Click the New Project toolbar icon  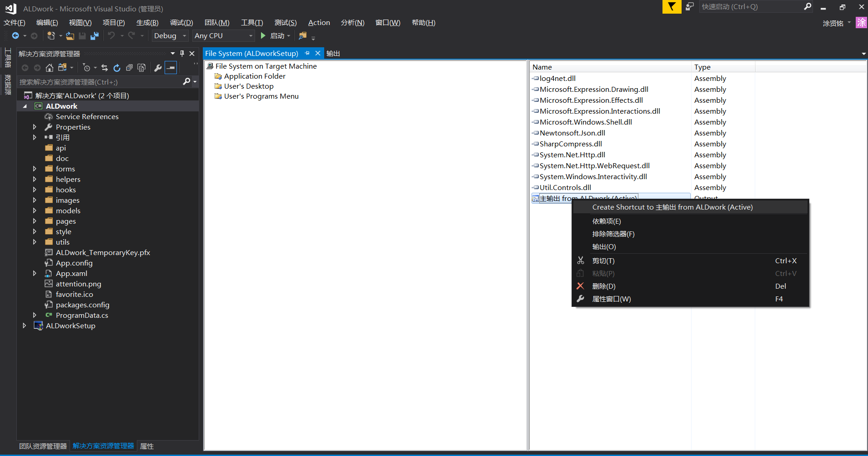(x=51, y=35)
